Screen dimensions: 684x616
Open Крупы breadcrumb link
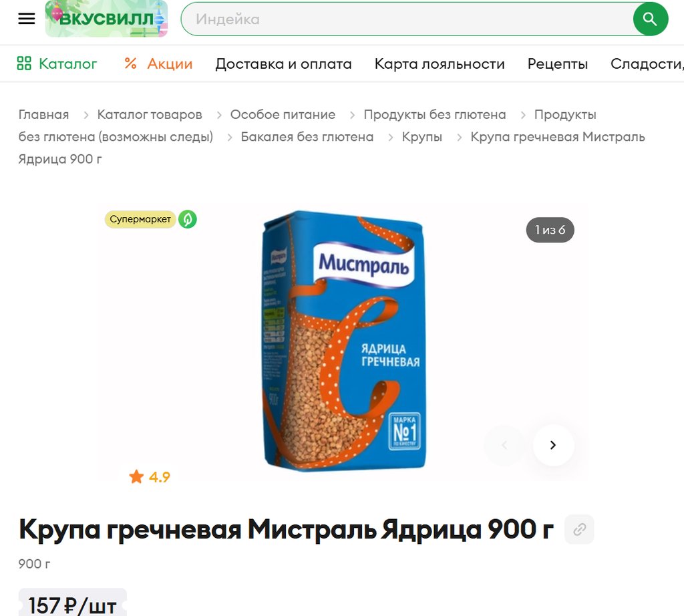point(422,137)
